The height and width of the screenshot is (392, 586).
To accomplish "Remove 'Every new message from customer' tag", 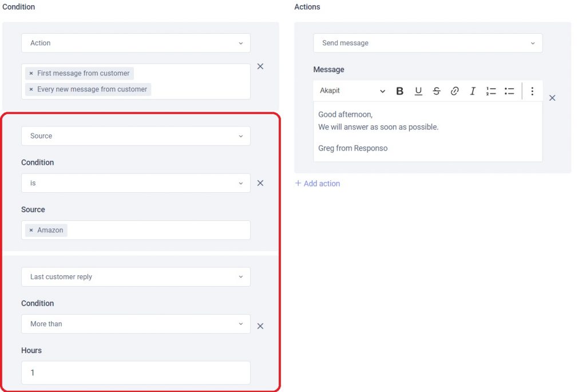I will tap(31, 89).
